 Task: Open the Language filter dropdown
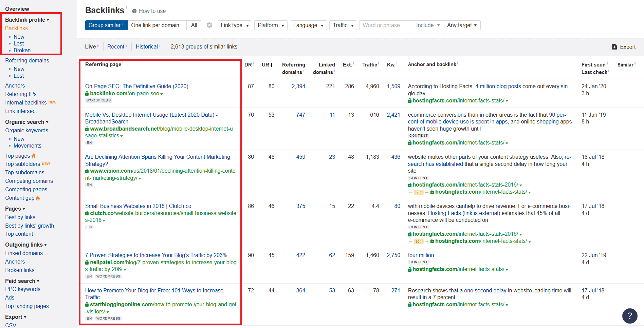(x=308, y=25)
